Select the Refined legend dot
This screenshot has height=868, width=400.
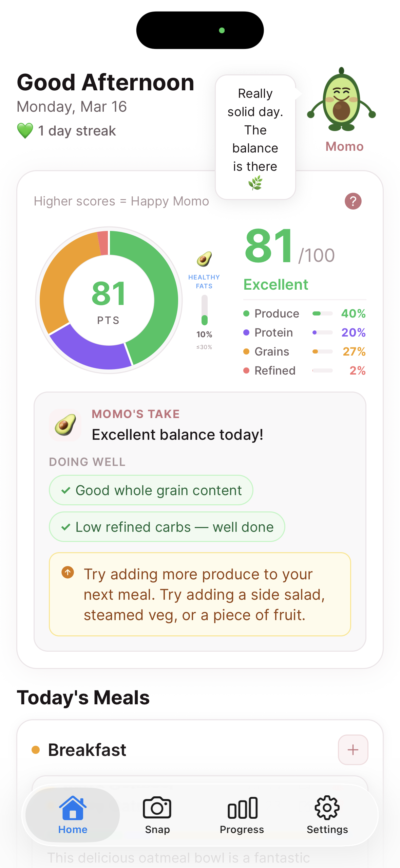(x=247, y=371)
